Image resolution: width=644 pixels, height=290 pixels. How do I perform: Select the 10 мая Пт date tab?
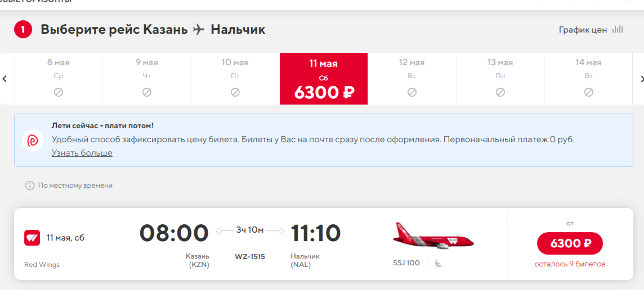point(235,79)
